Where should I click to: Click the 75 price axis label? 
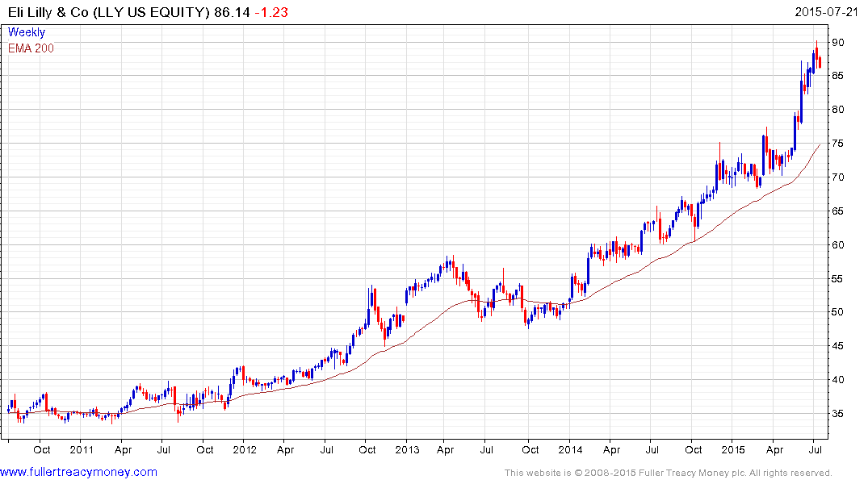tap(837, 144)
